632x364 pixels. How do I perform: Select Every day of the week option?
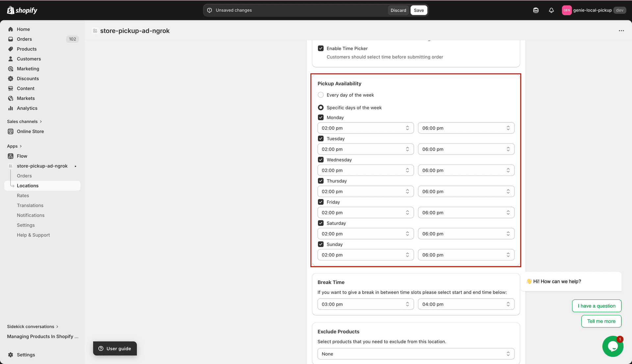point(321,95)
